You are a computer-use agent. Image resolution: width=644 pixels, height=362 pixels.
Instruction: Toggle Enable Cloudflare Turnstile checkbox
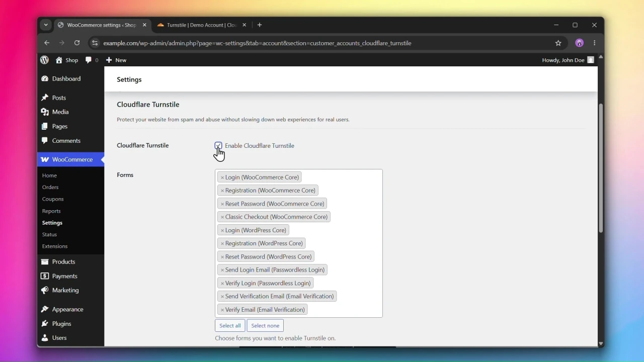[218, 146]
